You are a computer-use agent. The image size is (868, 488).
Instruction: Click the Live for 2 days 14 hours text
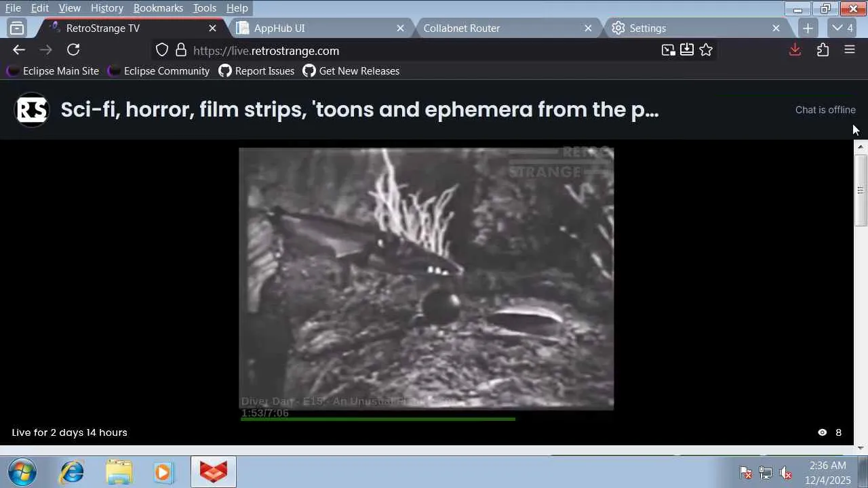[69, 432]
